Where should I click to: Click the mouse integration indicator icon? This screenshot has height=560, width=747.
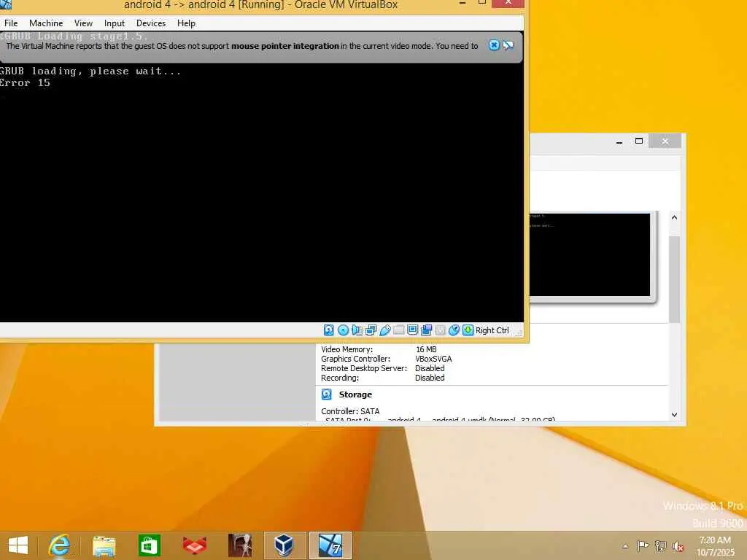pos(454,330)
